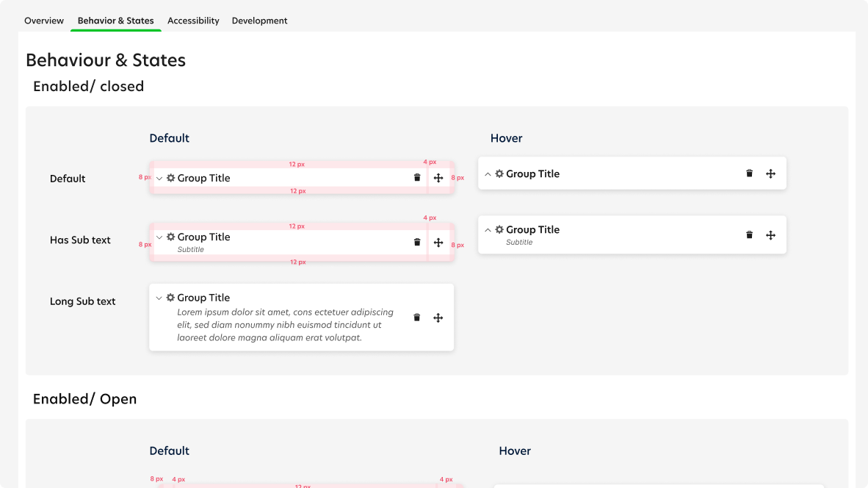This screenshot has height=488, width=868.
Task: Click the gear icon beside Default Group Title
Action: 169,177
